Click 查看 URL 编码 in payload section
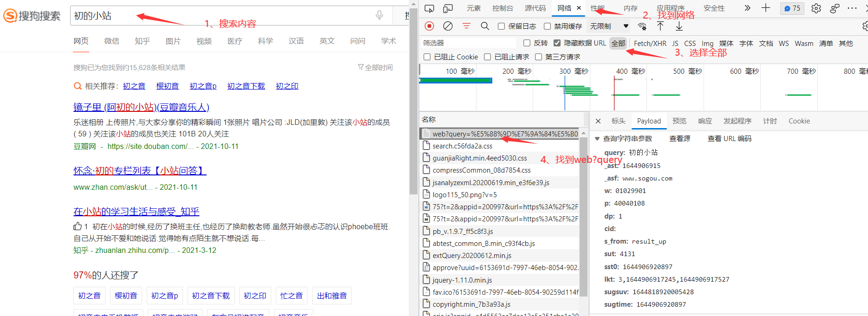Screen dimensions: 868x316 [730, 139]
